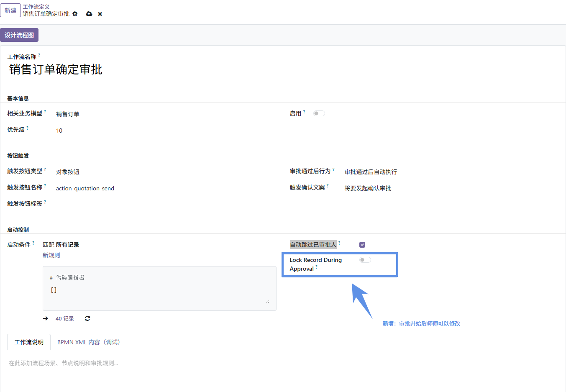
Task: Discard changes with the X icon
Action: tap(100, 14)
